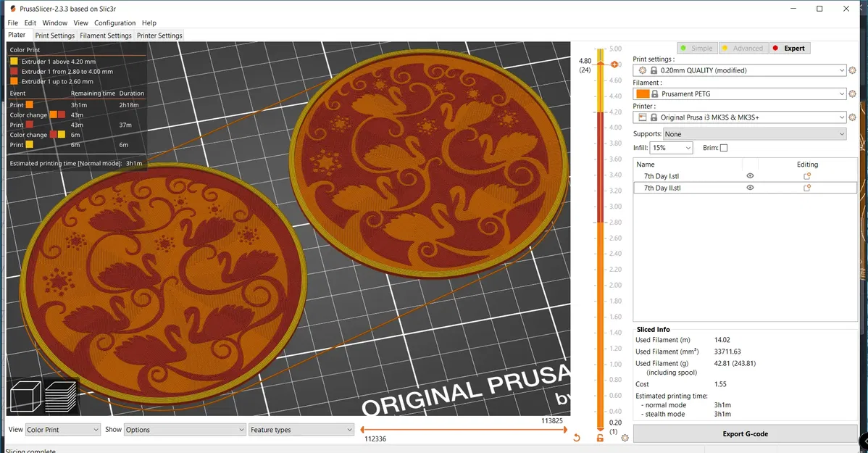Click the left coaster model on the bed
Screen dimensions: 868x453
tap(163, 283)
